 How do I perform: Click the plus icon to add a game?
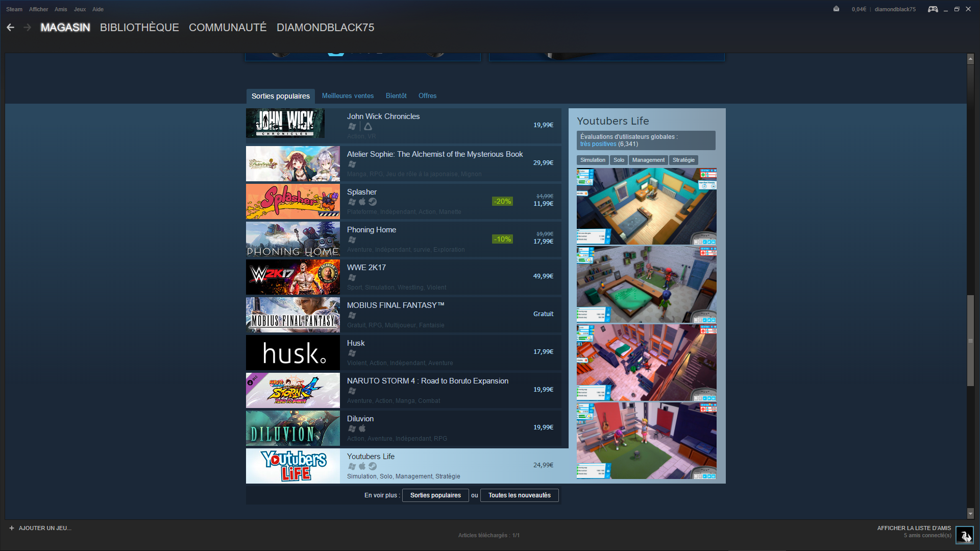point(12,528)
